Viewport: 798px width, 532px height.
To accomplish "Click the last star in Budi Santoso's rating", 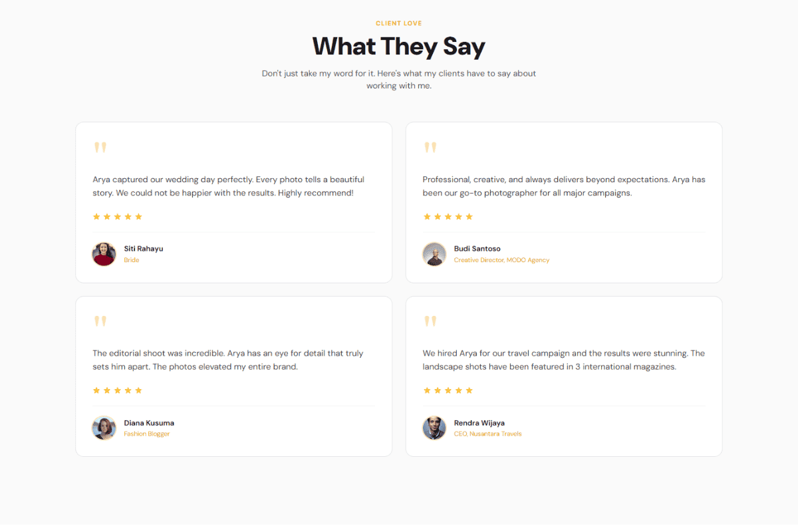I will (x=469, y=217).
